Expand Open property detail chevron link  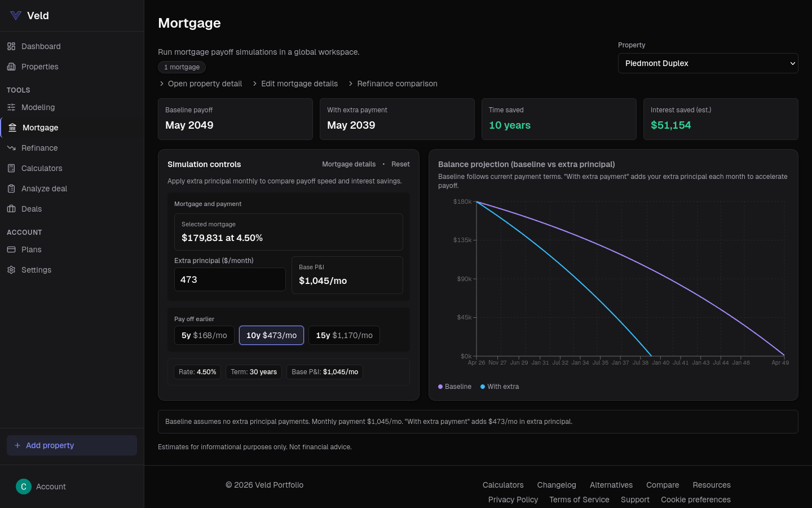click(x=162, y=84)
